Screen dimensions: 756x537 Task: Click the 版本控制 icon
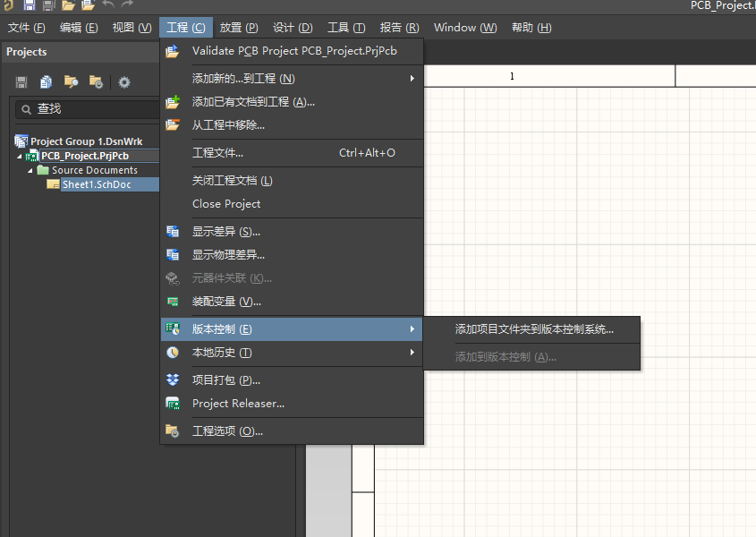pyautogui.click(x=173, y=329)
